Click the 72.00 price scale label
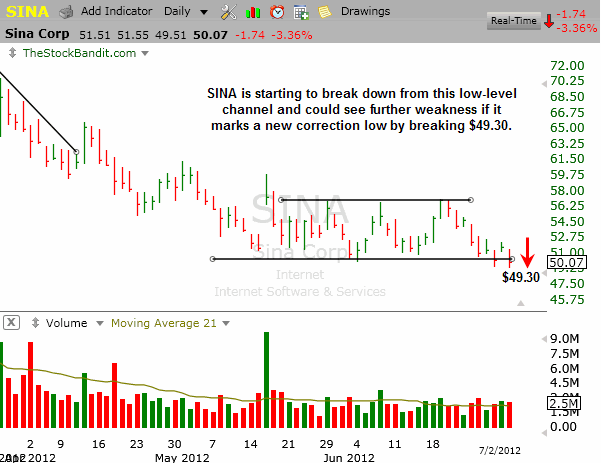Viewport: 601px width, 463px height. tap(567, 66)
